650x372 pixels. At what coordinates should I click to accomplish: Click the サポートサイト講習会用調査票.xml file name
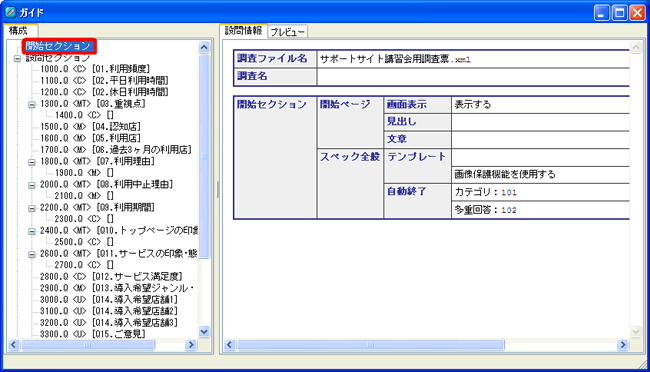395,59
